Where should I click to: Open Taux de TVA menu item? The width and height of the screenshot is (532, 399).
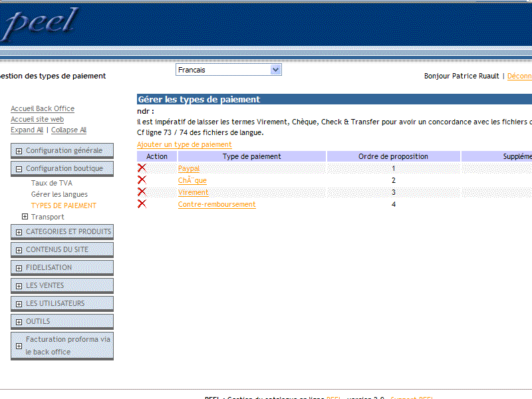point(52,183)
